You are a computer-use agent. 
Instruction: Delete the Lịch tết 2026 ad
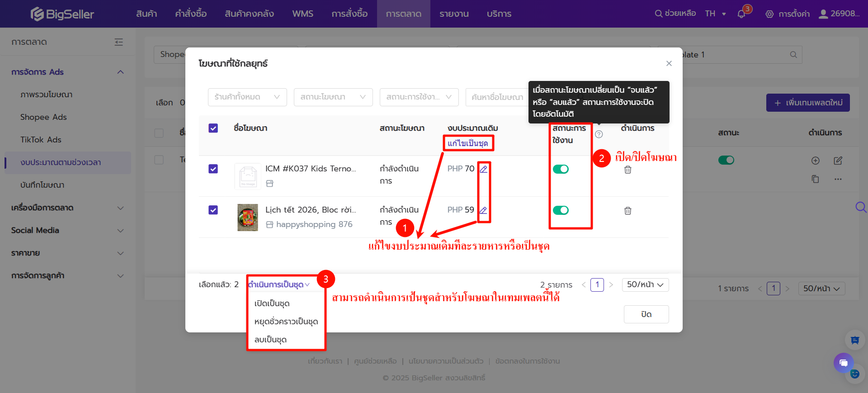point(628,211)
